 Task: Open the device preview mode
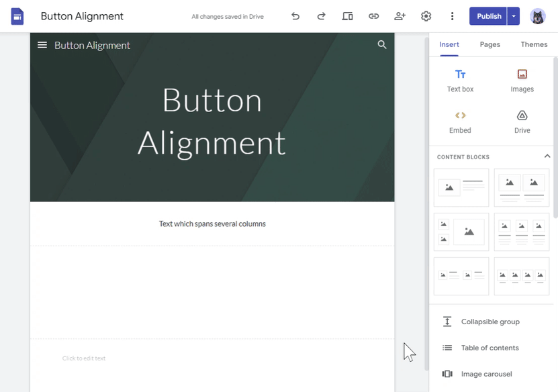coord(347,16)
